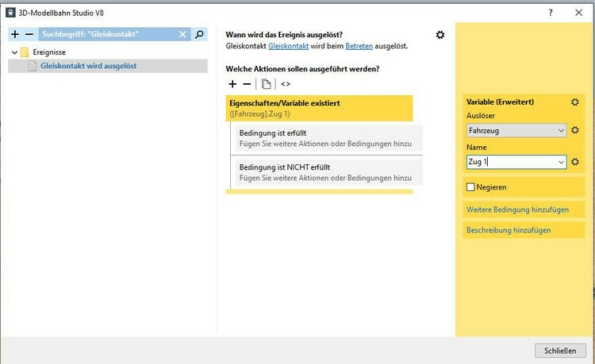The height and width of the screenshot is (364, 595).
Task: Add a new event with the plus icon above the event list
Action: [15, 35]
